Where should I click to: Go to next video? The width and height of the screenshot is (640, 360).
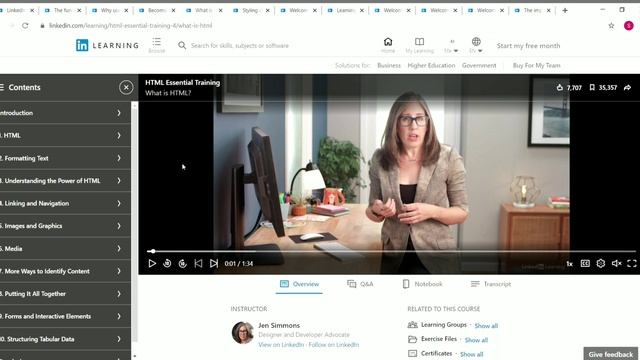coord(214,264)
